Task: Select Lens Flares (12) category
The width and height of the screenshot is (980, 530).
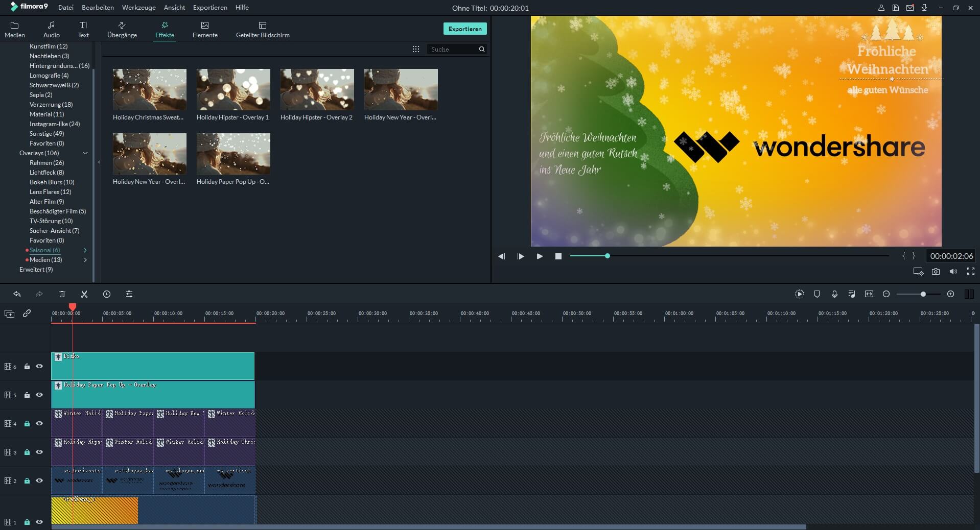Action: (50, 192)
